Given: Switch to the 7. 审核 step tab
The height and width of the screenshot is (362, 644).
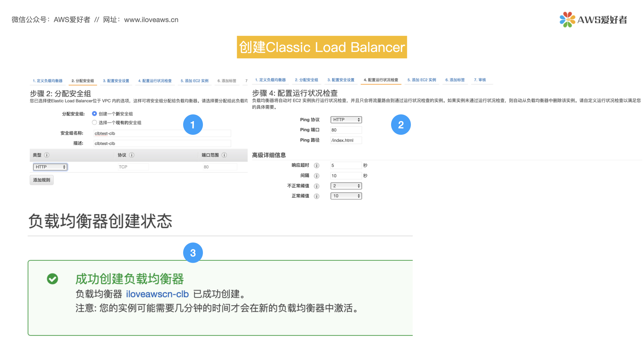Looking at the screenshot, I should tap(481, 80).
